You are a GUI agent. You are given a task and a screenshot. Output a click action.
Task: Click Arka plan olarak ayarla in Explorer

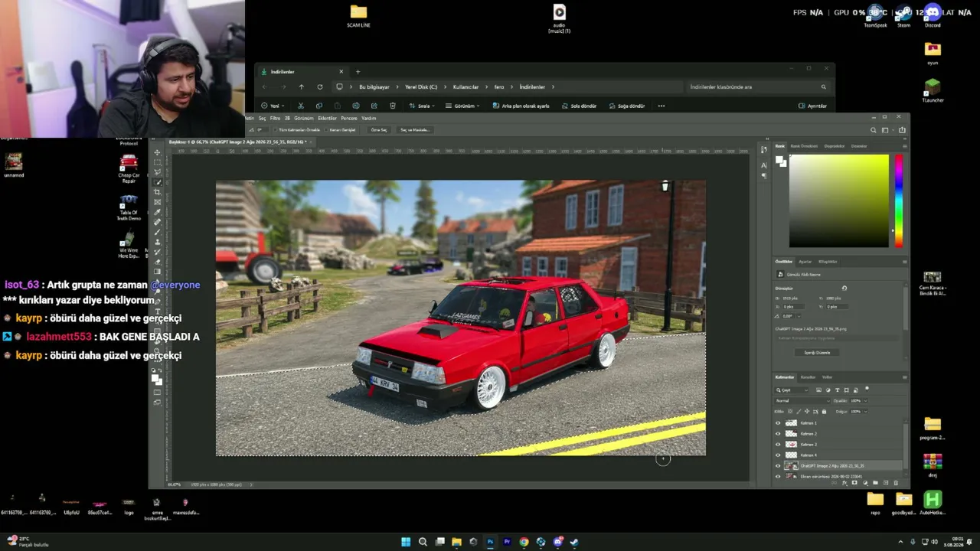(x=521, y=106)
